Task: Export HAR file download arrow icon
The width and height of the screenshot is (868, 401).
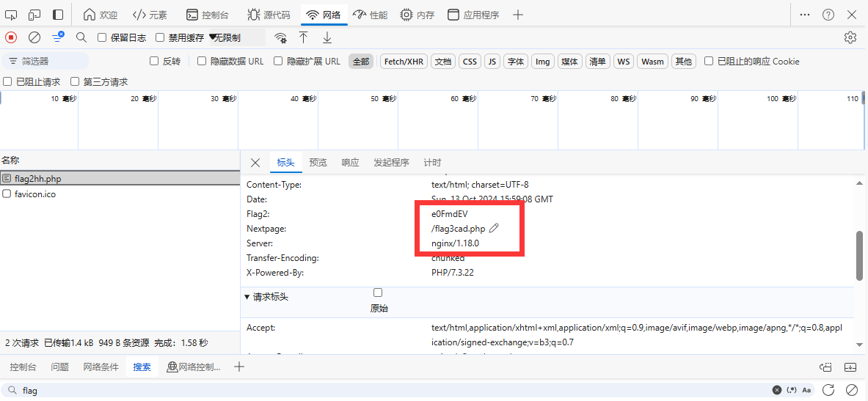Action: click(327, 37)
